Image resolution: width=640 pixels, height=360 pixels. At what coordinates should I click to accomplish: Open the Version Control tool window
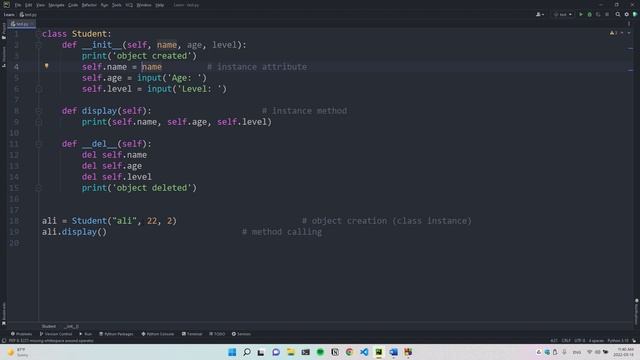[56, 334]
